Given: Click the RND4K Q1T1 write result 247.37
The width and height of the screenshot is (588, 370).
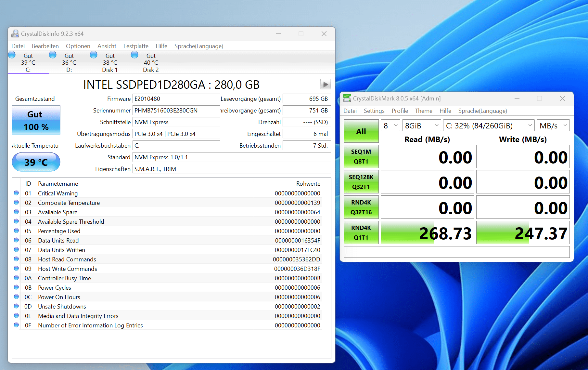Looking at the screenshot, I should point(523,232).
